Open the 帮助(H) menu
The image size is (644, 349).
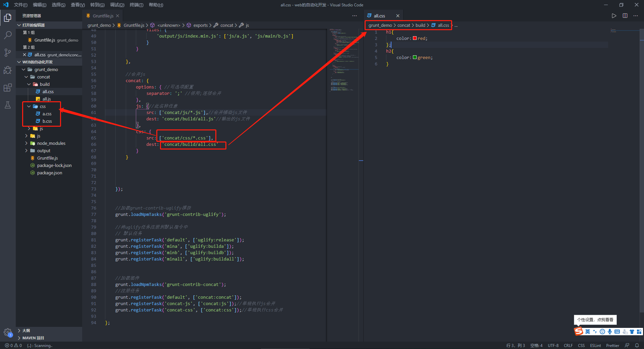tap(156, 5)
